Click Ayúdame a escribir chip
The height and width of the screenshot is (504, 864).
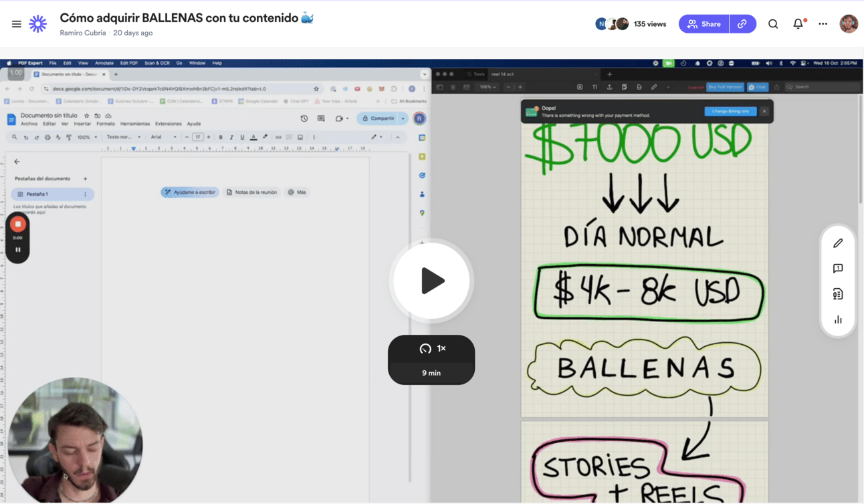pos(190,192)
